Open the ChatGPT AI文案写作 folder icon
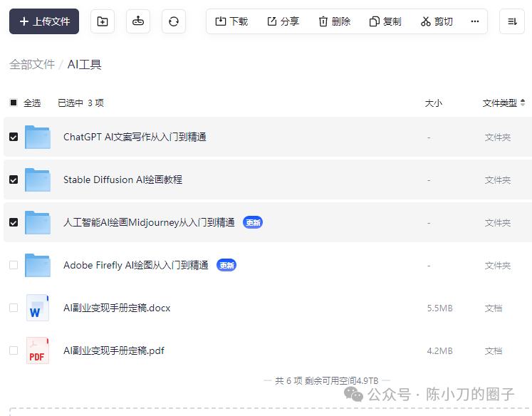Viewport: 532px width, 416px height. pyautogui.click(x=38, y=137)
